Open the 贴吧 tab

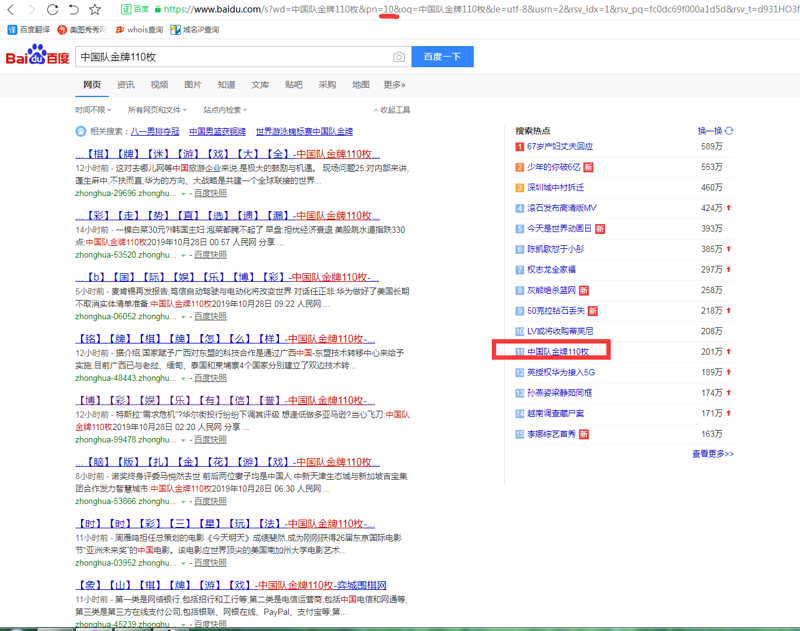click(x=294, y=85)
